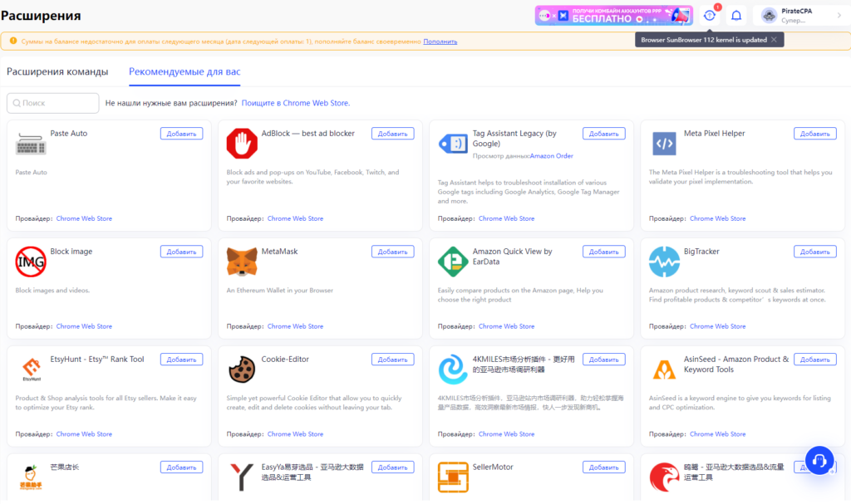Viewport: 851px width, 504px height.
Task: Click the EtsyHunt logo icon
Action: point(32,369)
